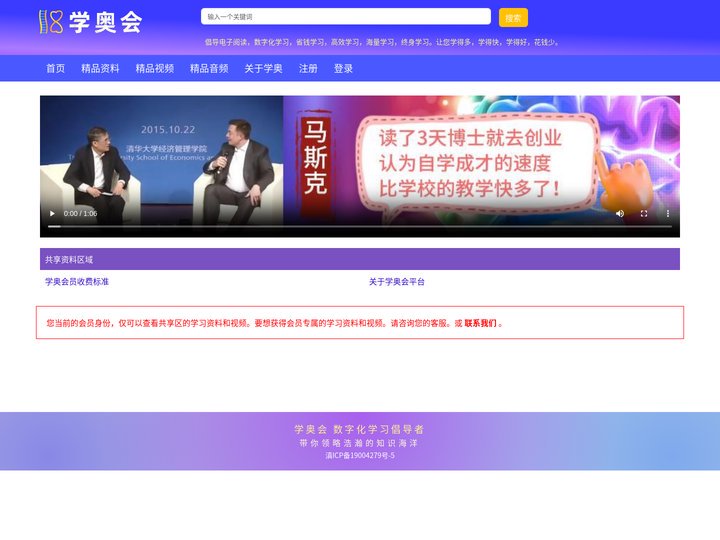
Task: Click the slogan text under the search bar
Action: tap(382, 42)
